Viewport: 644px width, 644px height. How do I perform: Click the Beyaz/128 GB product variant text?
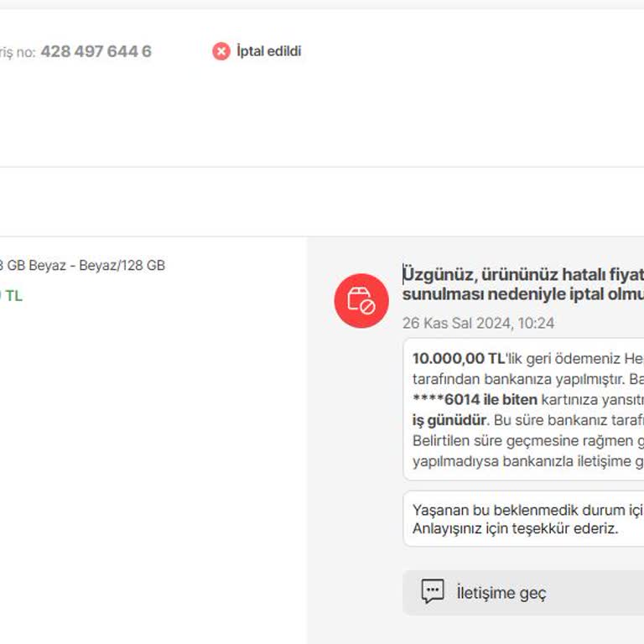coord(122,265)
